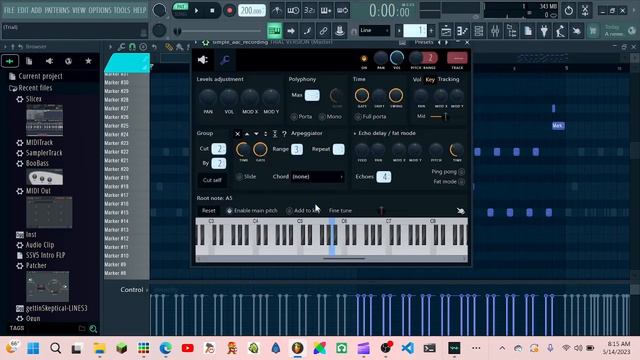
Task: Click the Cut self button
Action: pyautogui.click(x=212, y=180)
